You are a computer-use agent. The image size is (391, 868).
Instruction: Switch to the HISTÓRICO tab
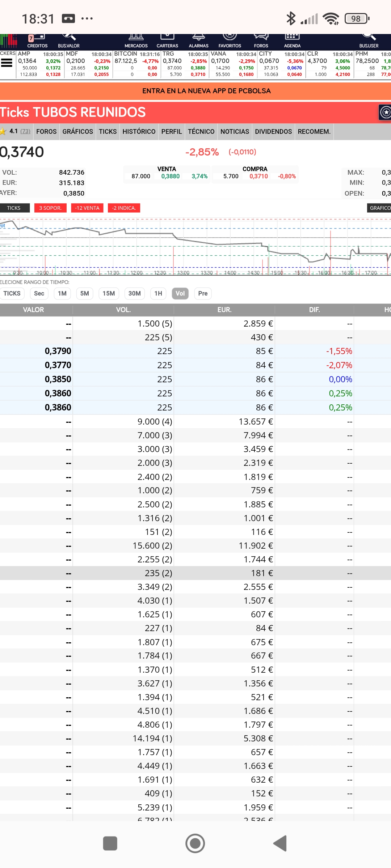click(x=139, y=132)
